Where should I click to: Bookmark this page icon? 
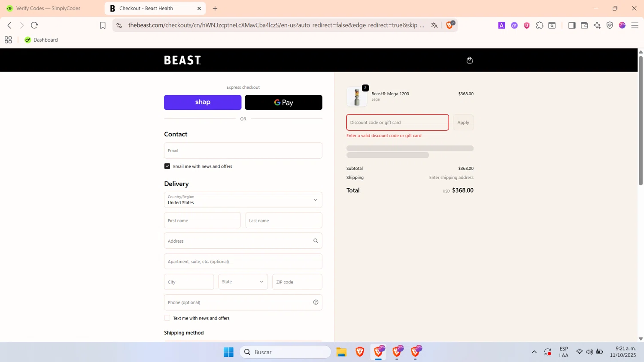(103, 25)
